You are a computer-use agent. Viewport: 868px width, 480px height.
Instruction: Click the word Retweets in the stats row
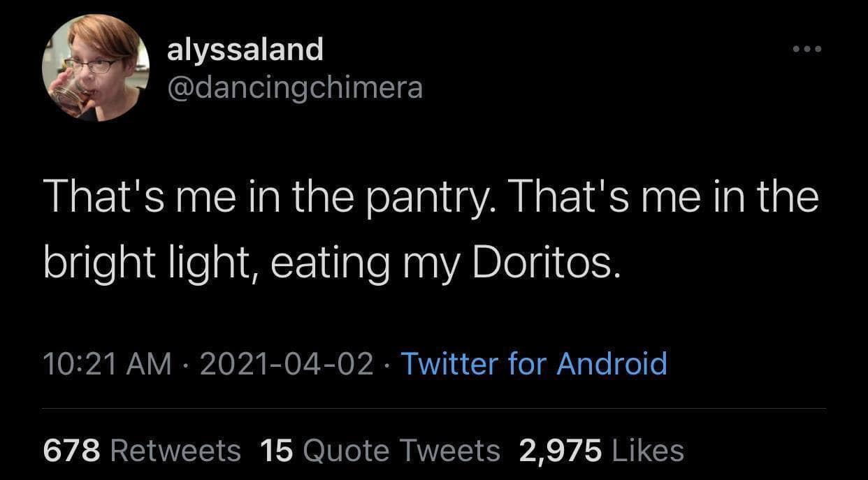pos(175,451)
